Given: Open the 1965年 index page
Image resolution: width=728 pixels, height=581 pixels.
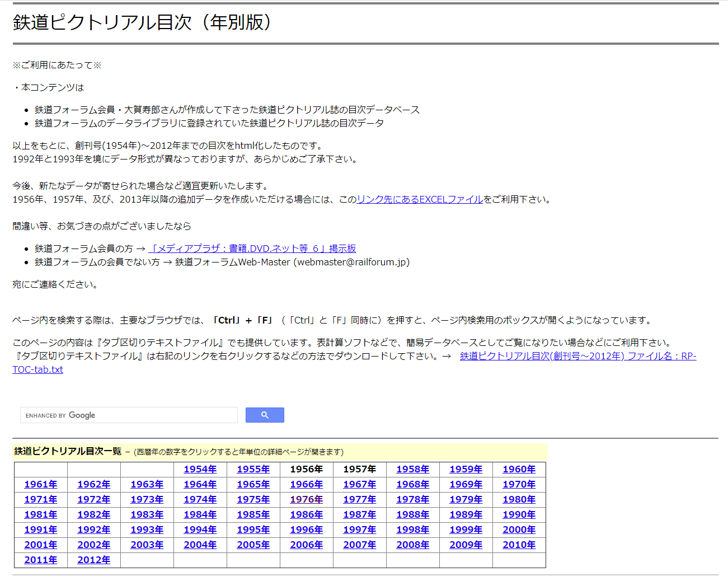Looking at the screenshot, I should click(x=253, y=484).
